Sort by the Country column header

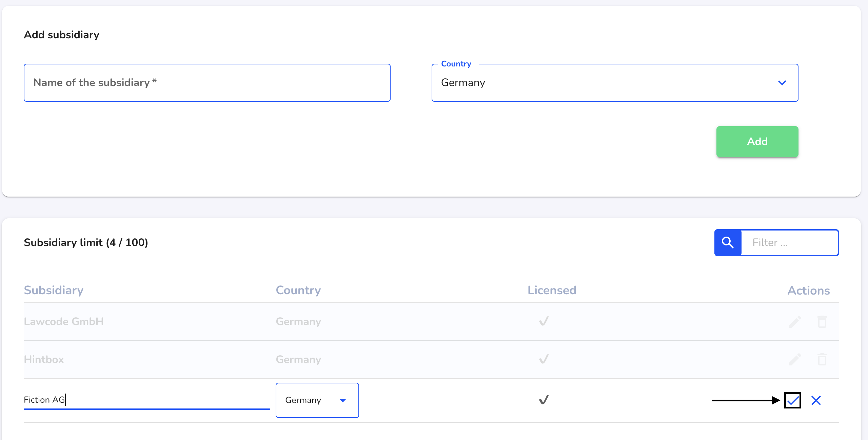click(298, 290)
